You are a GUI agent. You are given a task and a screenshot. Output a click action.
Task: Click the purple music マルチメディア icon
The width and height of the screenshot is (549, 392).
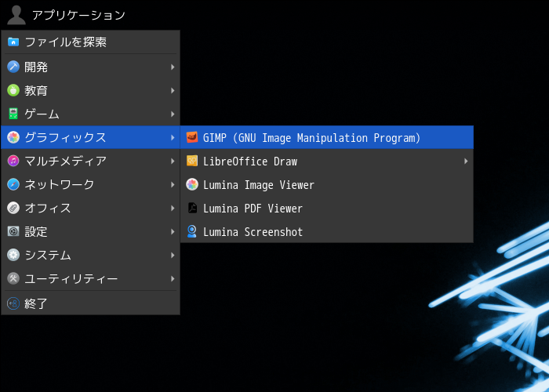[13, 161]
